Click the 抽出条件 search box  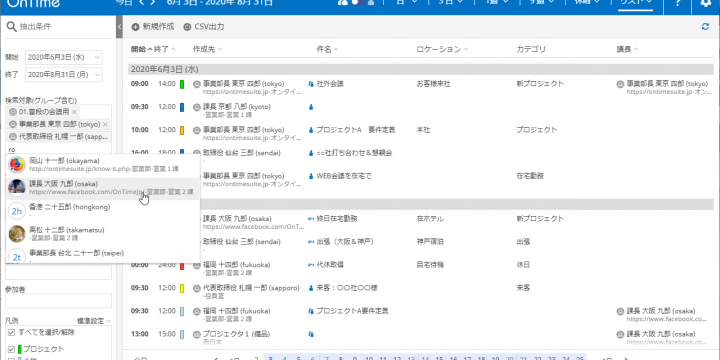click(x=58, y=27)
